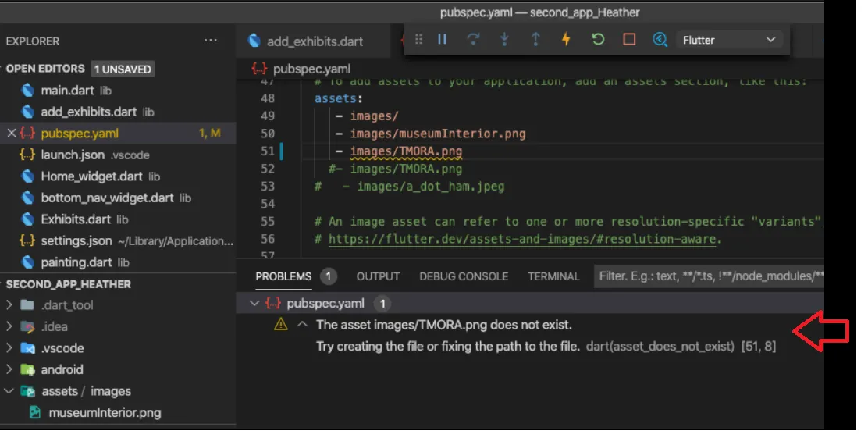Click the braces icon beside Problems pubspec.yaml
The image size is (868, 438).
pos(272,304)
